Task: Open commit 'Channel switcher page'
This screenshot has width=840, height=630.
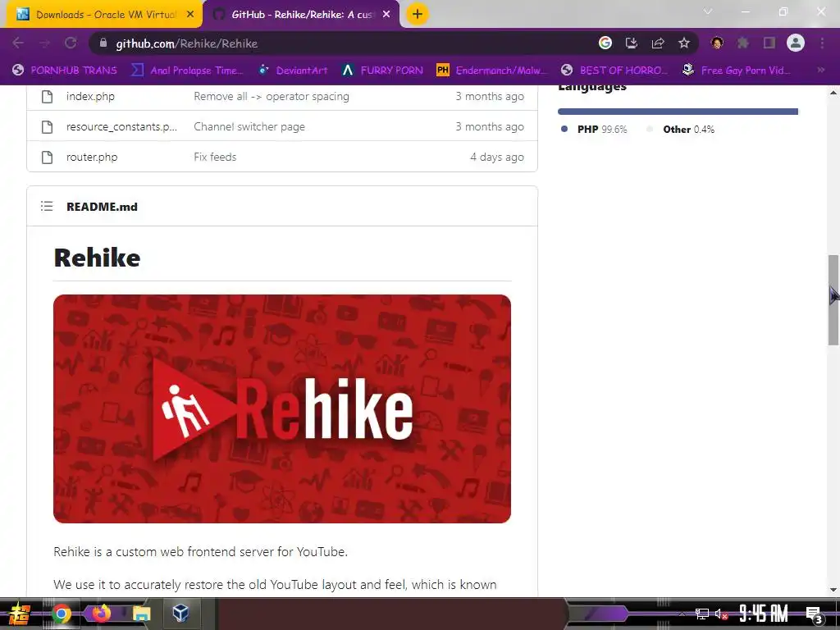Action: coord(249,127)
